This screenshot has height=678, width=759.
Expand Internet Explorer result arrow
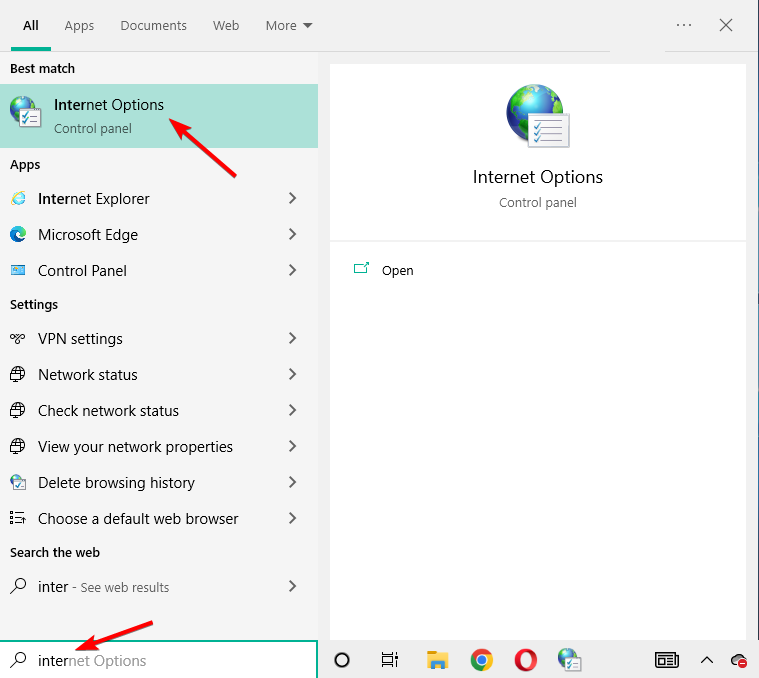[x=292, y=198]
